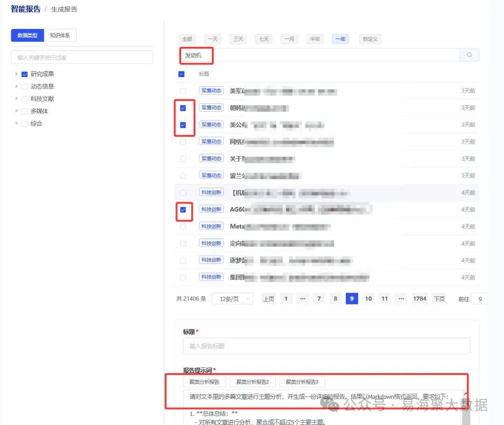Screen dimensions: 504x425
Task: Switch to the 知识体系 tab
Action: tap(60, 35)
